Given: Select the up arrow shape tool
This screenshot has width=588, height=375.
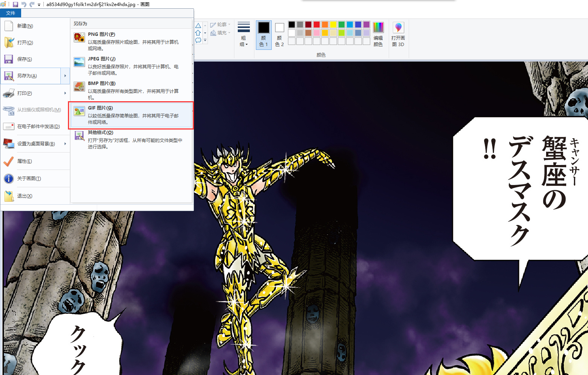Looking at the screenshot, I should (198, 33).
